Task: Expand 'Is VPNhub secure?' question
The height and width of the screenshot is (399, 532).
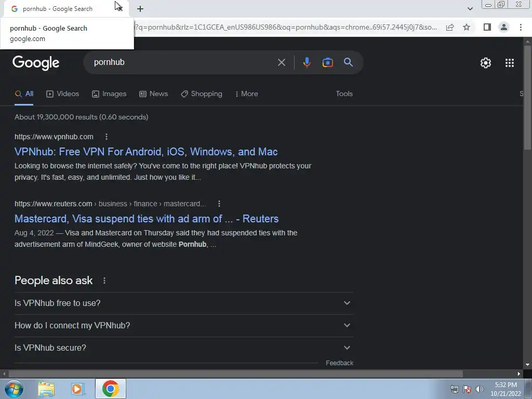Action: coord(184,348)
